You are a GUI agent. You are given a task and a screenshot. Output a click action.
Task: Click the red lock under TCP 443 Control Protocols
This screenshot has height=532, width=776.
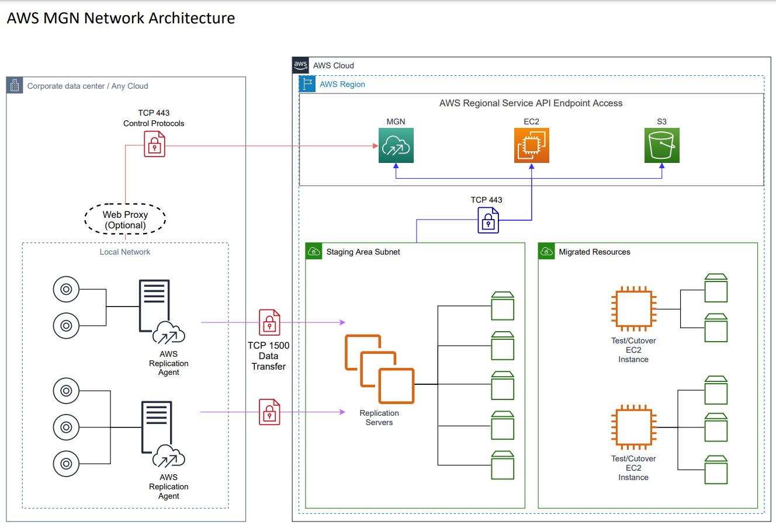click(155, 144)
